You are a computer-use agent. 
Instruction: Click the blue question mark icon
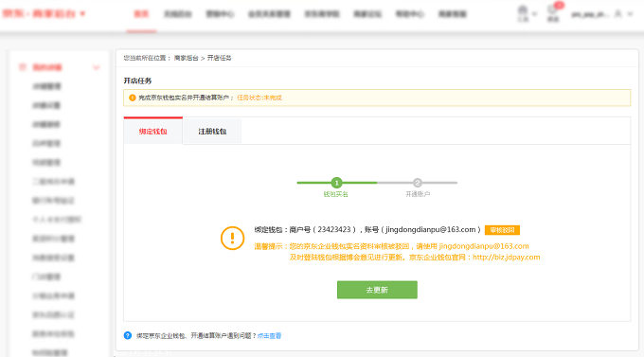128,335
